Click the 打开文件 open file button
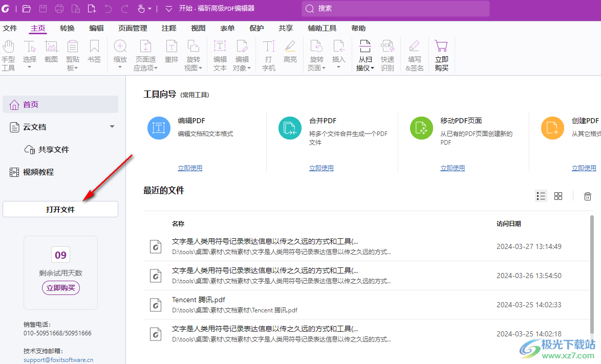The width and height of the screenshot is (601, 364). (x=60, y=209)
